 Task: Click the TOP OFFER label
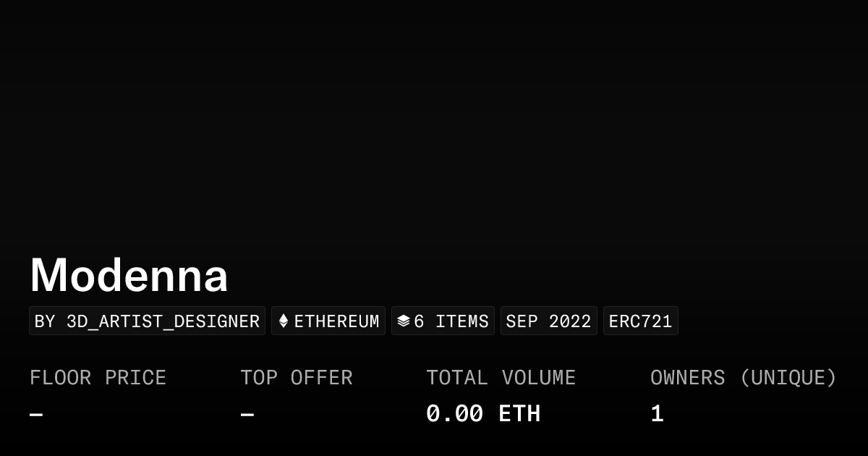[297, 378]
